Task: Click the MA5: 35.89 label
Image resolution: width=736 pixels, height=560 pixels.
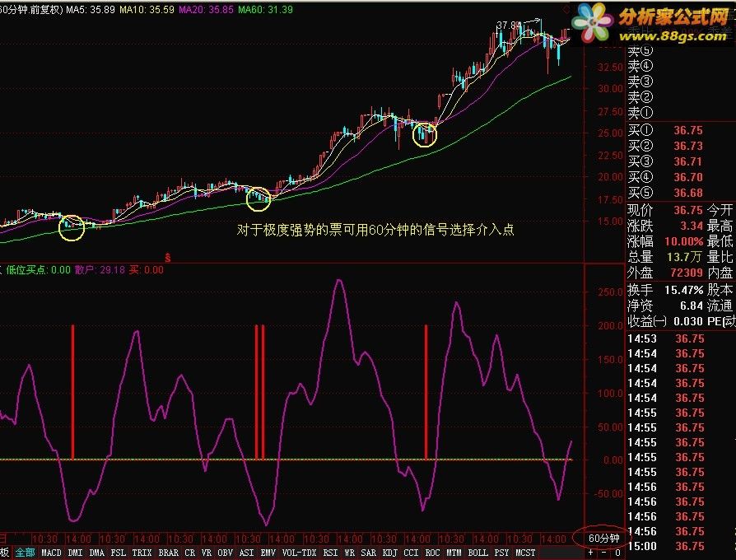Action: 90,9
